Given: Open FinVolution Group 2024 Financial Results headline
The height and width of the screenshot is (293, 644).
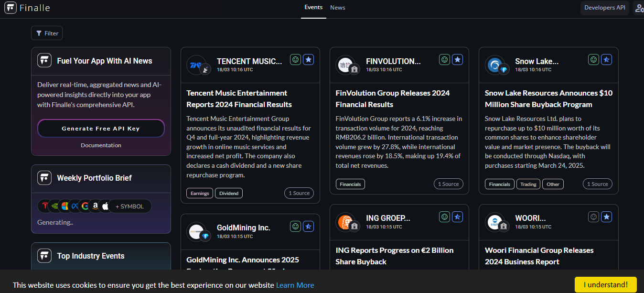Looking at the screenshot, I should coord(393,99).
